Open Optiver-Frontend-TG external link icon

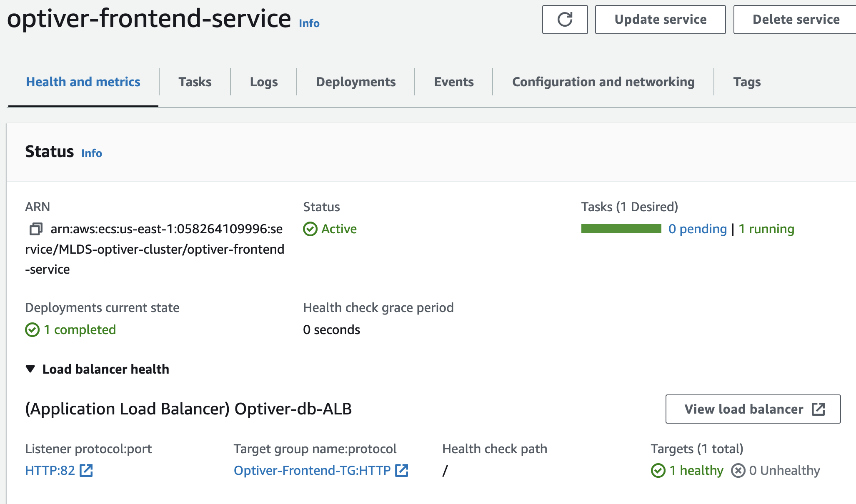click(x=402, y=470)
